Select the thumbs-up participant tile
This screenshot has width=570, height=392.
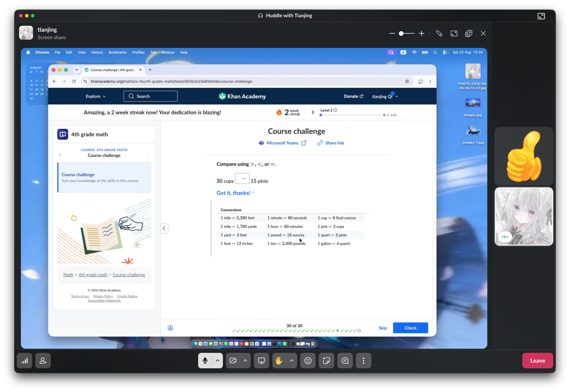point(524,156)
